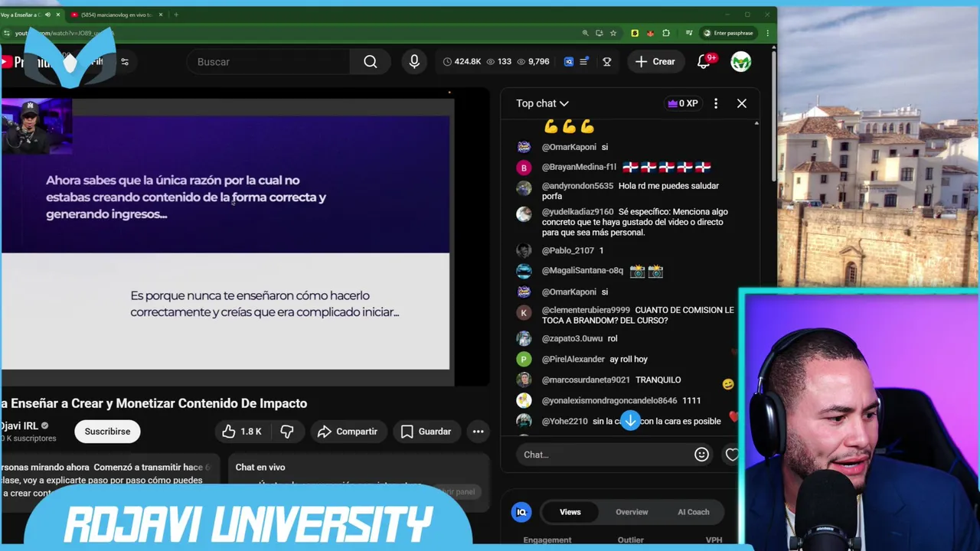Open the video more actions ellipsis
Screen dimensions: 980x551
pyautogui.click(x=478, y=432)
